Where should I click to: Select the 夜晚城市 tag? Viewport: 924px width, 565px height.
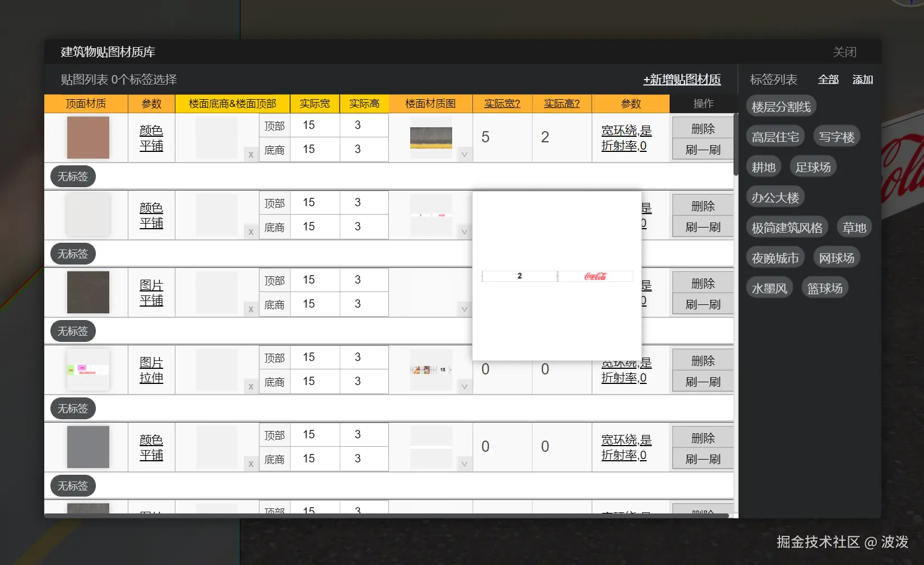pos(776,258)
